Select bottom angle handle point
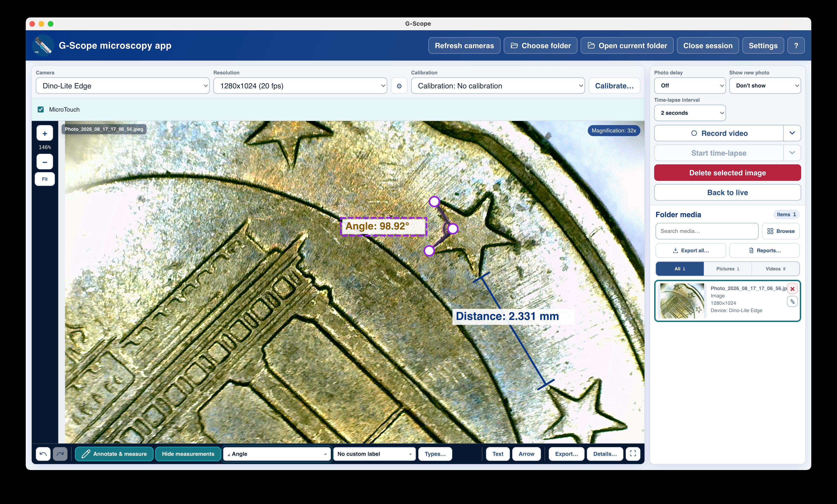837x504 pixels. [x=429, y=251]
